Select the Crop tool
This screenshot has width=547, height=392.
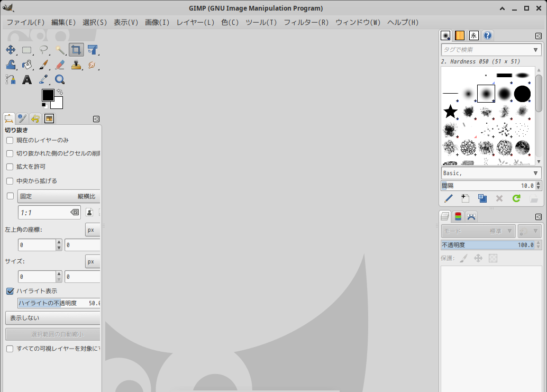click(76, 50)
